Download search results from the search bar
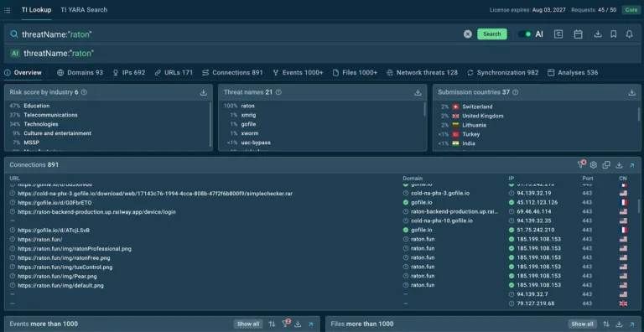Viewport: 644px width, 332px height. 598,34
